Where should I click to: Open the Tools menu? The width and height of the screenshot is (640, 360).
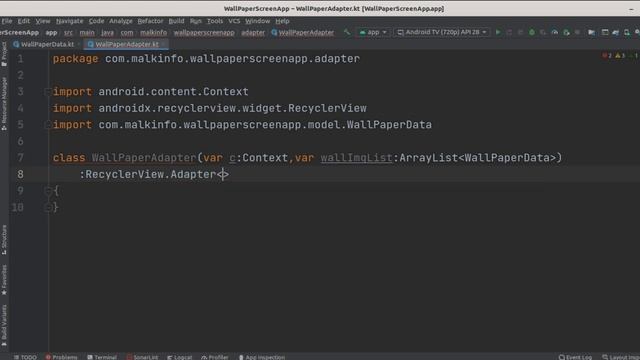[x=215, y=21]
